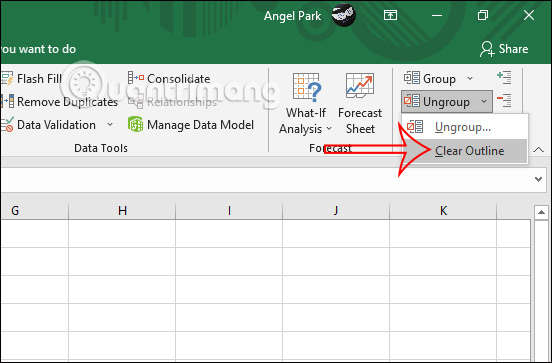Screen dimensions: 552x363
Task: Click the Flash Fill tool
Action: [x=32, y=79]
